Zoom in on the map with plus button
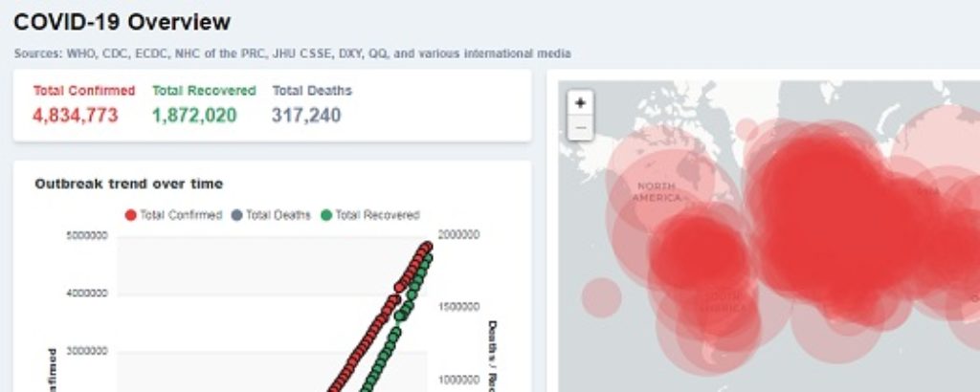 pyautogui.click(x=581, y=103)
